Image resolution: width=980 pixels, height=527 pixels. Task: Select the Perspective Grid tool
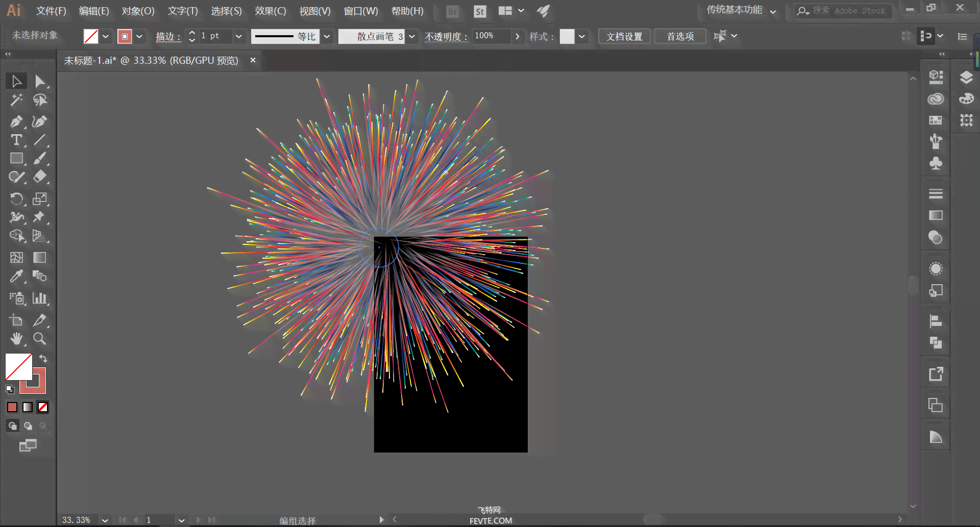pos(40,236)
